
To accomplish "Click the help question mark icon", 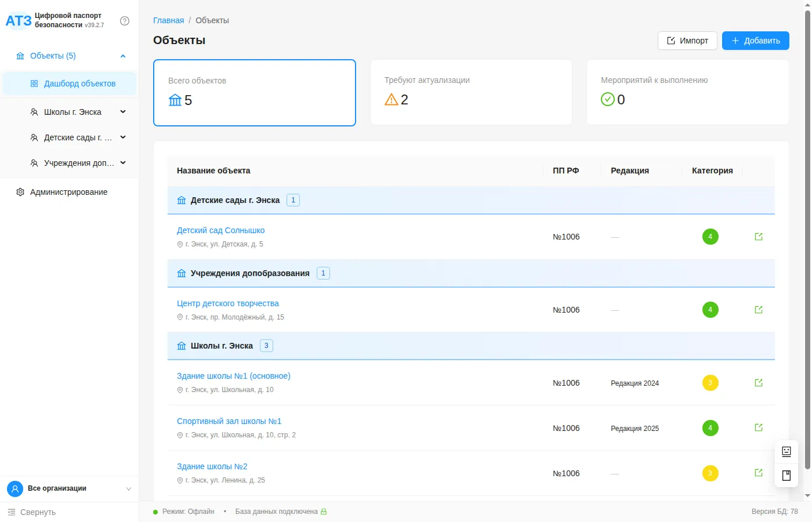I will (x=125, y=21).
